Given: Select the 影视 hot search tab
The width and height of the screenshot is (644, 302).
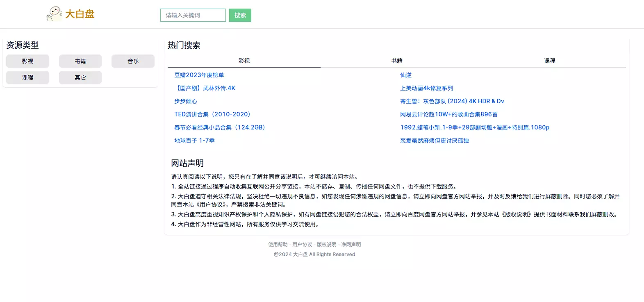Looking at the screenshot, I should [x=244, y=61].
